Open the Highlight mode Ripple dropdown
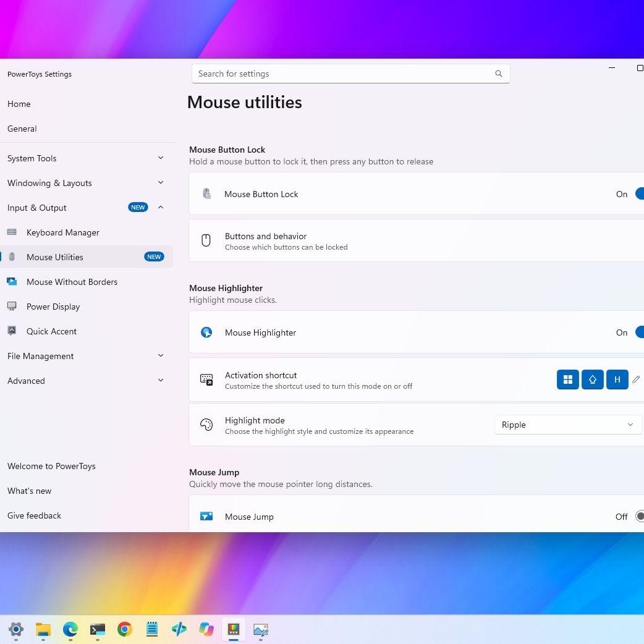This screenshot has width=644, height=644. click(568, 424)
